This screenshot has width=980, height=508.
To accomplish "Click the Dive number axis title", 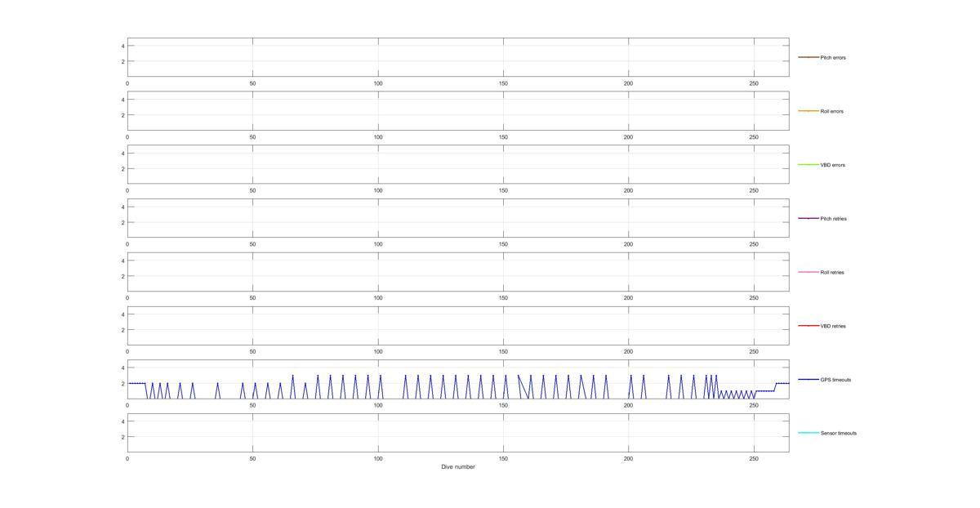I will point(458,467).
